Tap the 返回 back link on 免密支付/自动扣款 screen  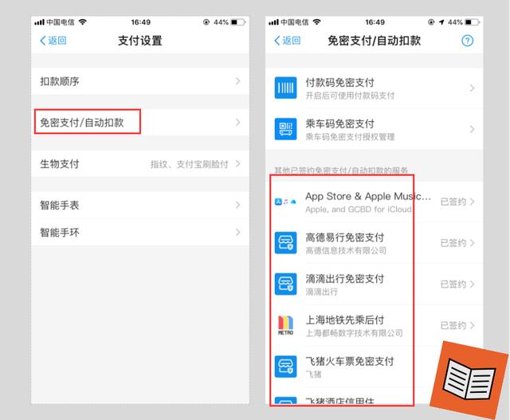287,41
